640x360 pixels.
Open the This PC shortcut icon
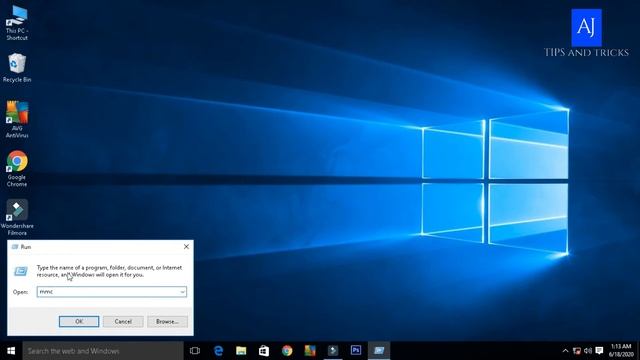coord(17,21)
